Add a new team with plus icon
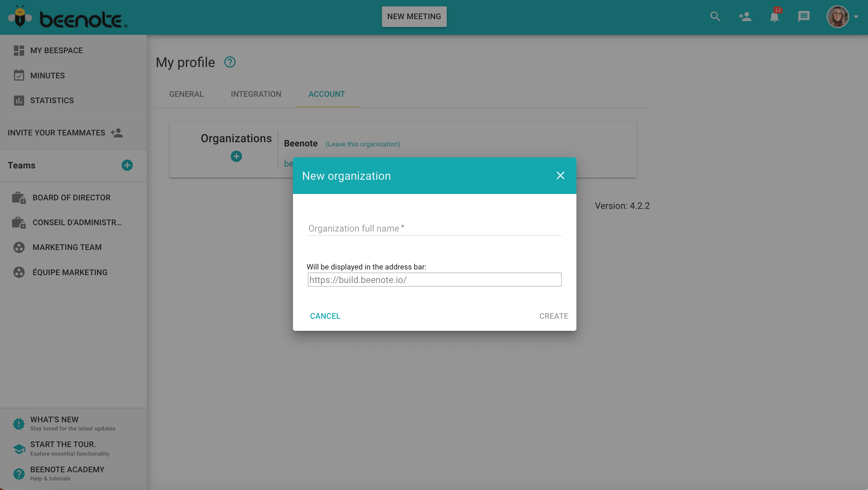Screen dimensions: 868x490 point(127,165)
